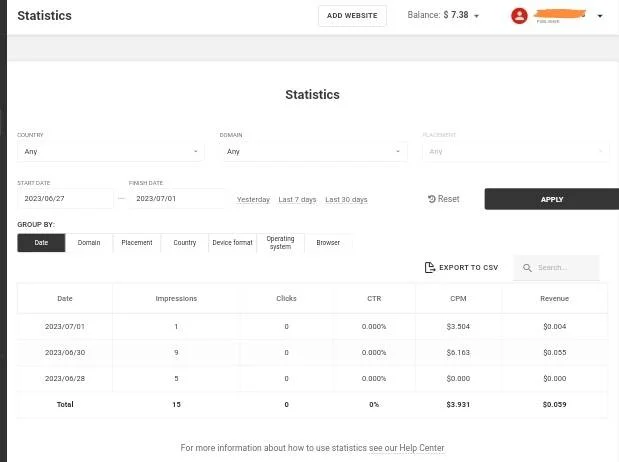Click the Total row label

pos(65,404)
